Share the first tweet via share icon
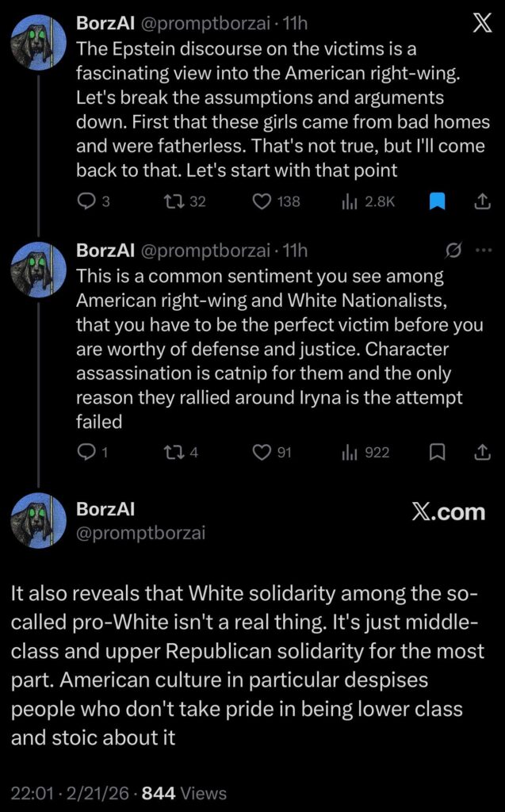This screenshot has height=812, width=505. (x=482, y=201)
